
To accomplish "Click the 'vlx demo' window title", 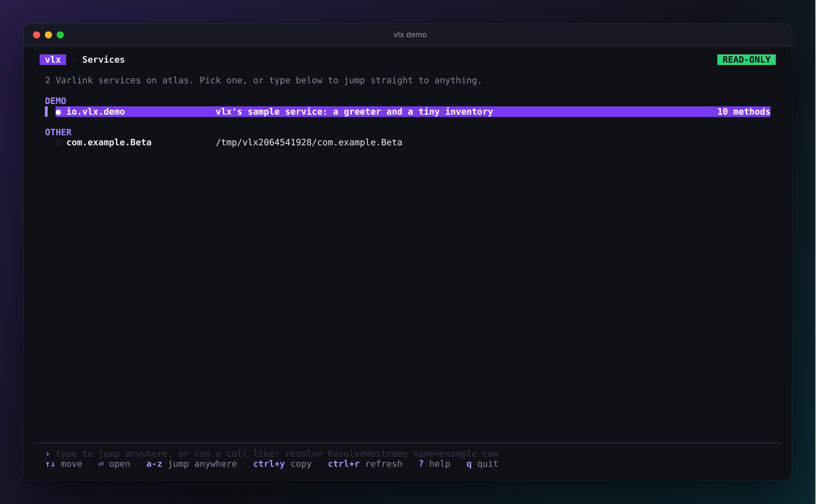I will pyautogui.click(x=410, y=35).
